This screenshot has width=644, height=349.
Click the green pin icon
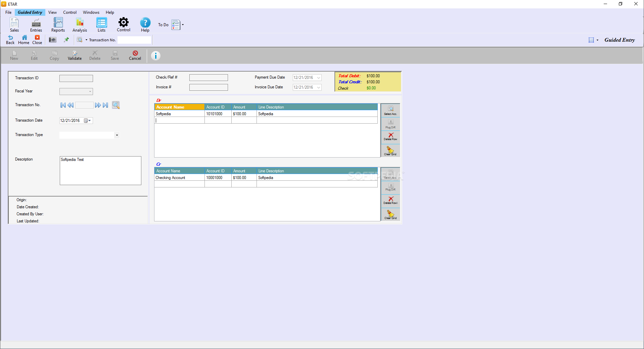tap(66, 40)
